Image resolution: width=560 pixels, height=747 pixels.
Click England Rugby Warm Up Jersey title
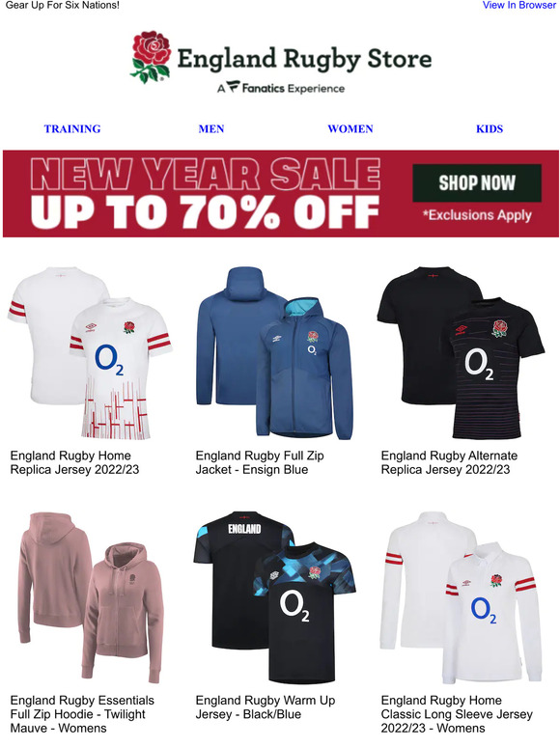266,707
